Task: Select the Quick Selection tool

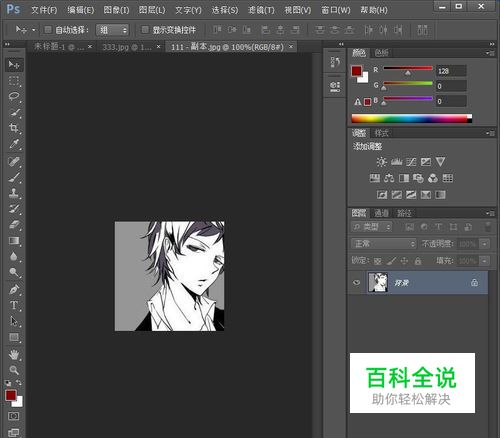Action: (14, 113)
